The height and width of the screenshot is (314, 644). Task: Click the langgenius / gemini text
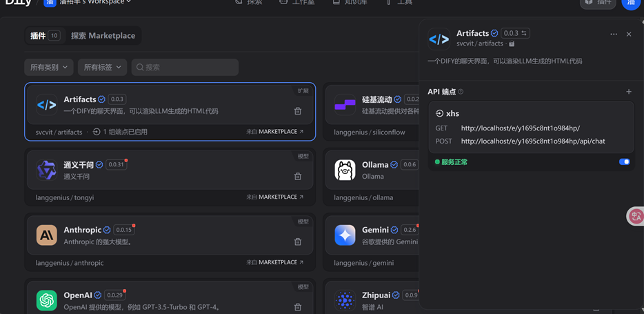point(364,263)
